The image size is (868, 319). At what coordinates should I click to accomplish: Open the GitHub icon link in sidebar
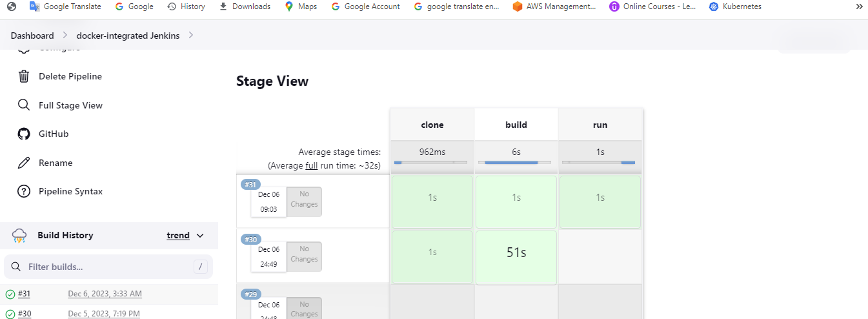24,134
